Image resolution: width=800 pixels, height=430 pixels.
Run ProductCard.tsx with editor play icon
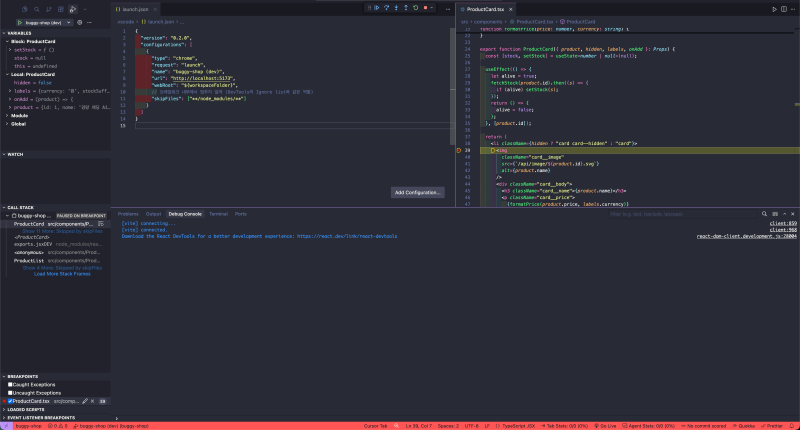point(774,9)
